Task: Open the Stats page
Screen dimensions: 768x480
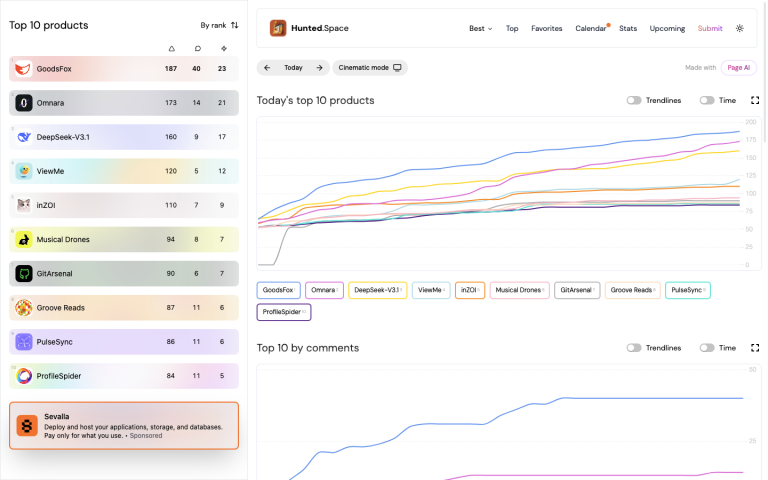Action: coord(628,29)
